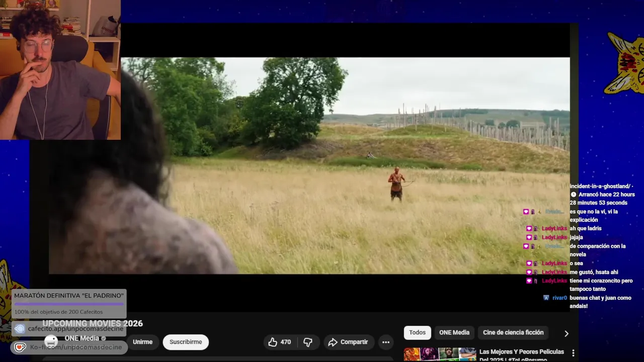Click the ONE Media channel name
The width and height of the screenshot is (644, 362).
(x=82, y=338)
